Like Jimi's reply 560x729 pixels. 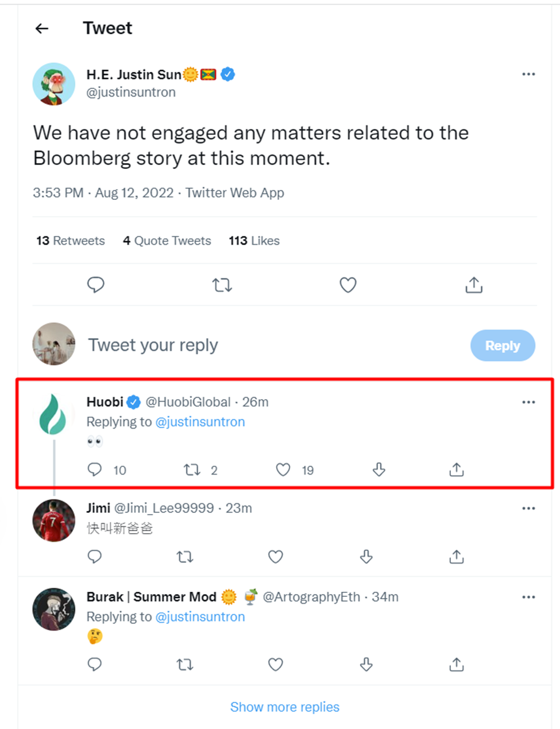click(x=276, y=556)
